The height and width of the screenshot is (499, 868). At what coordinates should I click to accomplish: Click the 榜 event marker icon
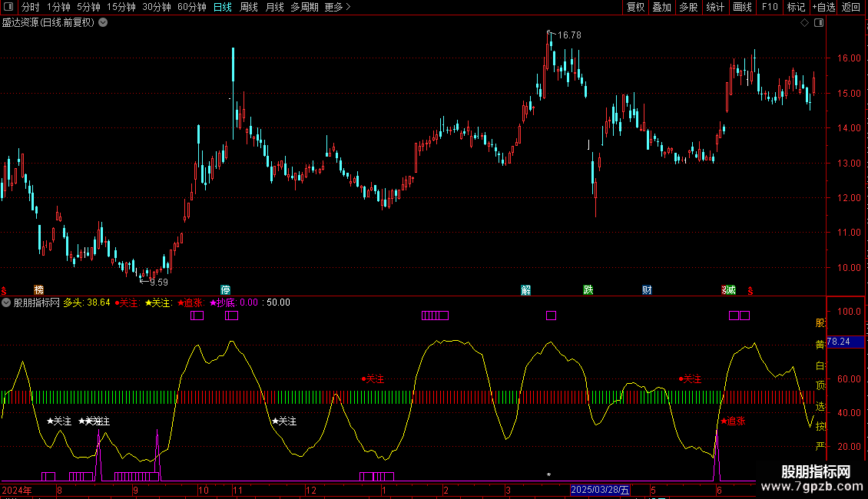click(39, 290)
